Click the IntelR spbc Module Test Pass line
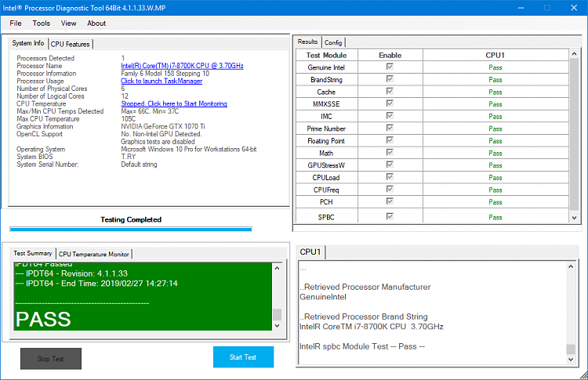Image resolution: width=588 pixels, height=380 pixels. 362,346
